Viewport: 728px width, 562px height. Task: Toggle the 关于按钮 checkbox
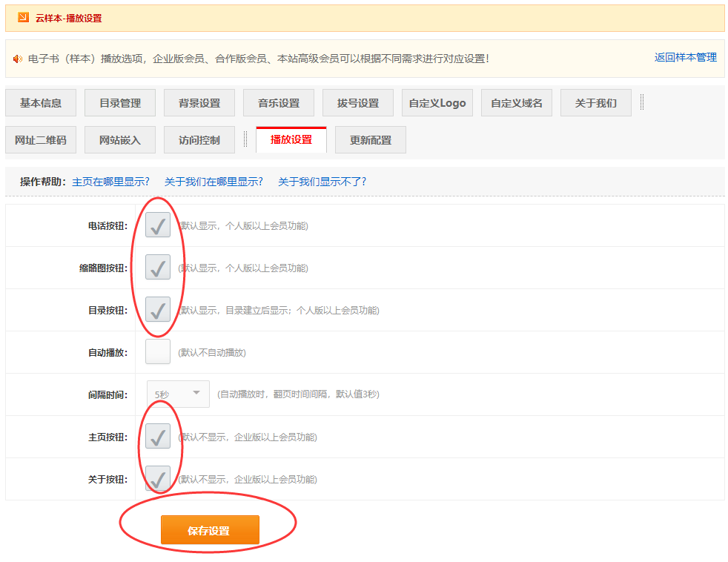(x=158, y=478)
